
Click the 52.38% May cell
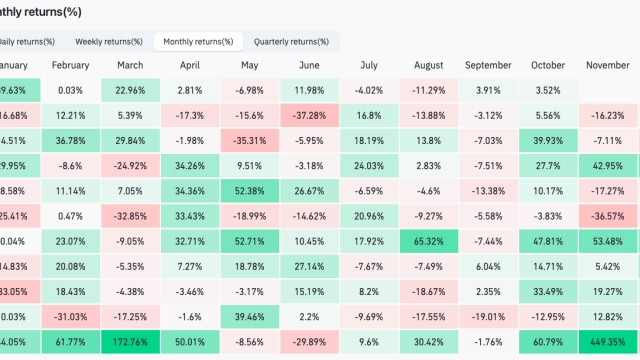[250, 191]
